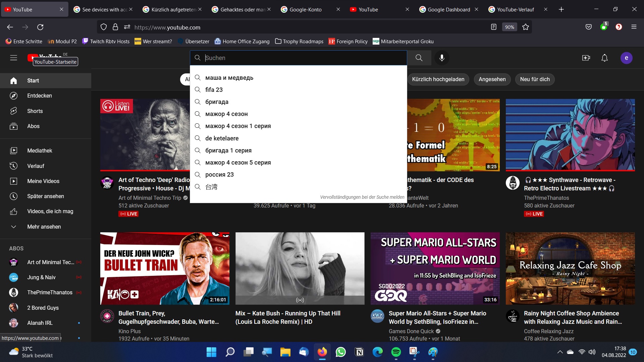The image size is (644, 362).
Task: Open Abos subscriptions in the sidebar
Action: point(46,126)
